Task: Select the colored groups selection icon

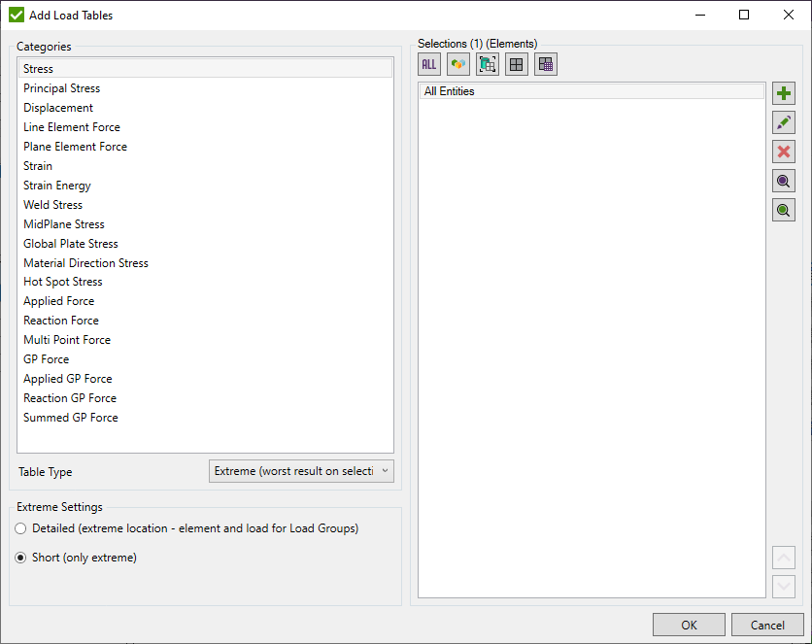Action: 457,64
